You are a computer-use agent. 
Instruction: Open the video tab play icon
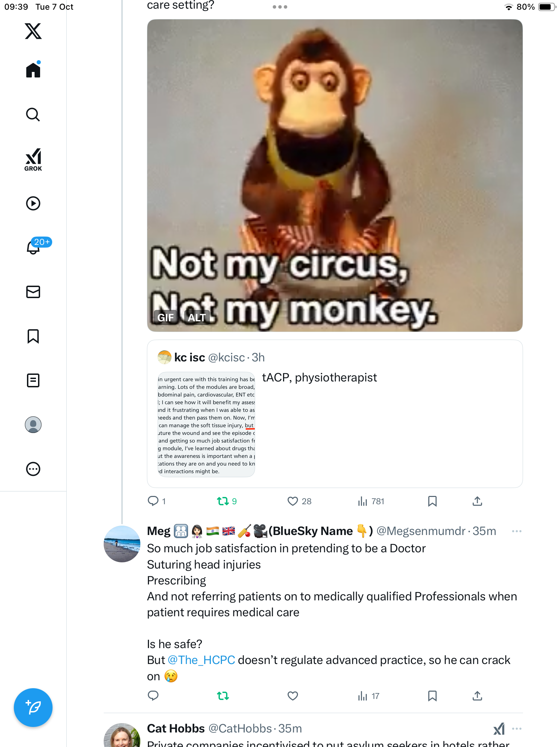33,203
